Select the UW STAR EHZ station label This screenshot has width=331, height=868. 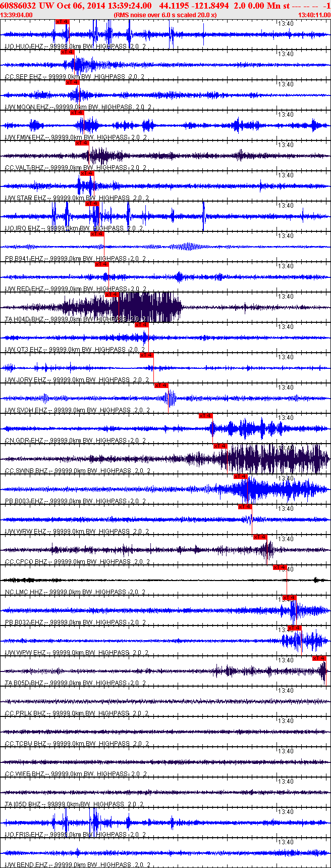coord(77,198)
